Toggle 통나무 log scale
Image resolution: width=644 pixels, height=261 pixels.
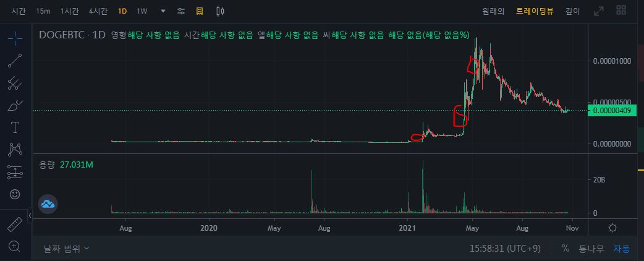[x=591, y=249]
